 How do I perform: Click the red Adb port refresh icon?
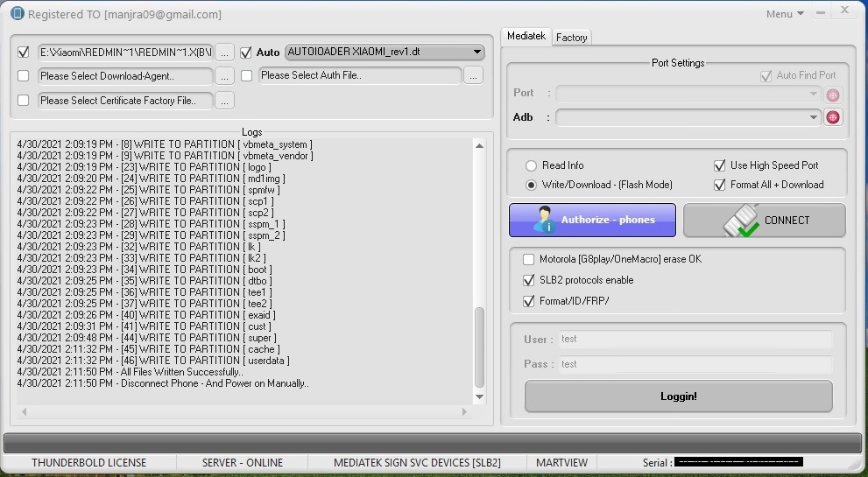coord(832,117)
